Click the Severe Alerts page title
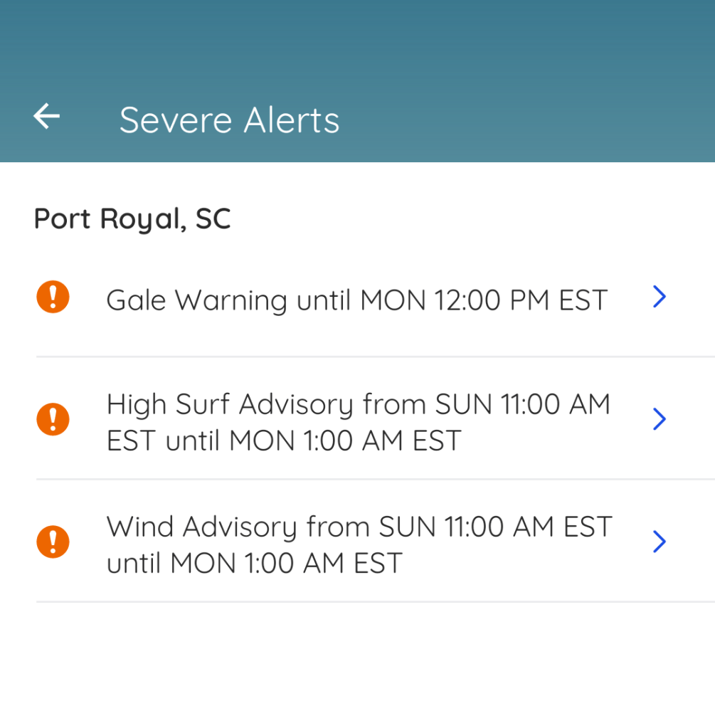Screen dimensions: 715x728 229,119
